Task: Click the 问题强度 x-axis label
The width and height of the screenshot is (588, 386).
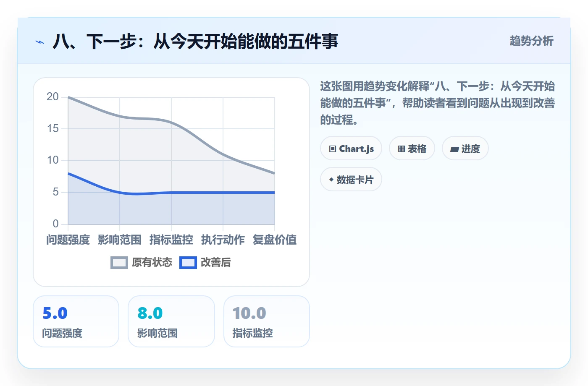Action: [x=68, y=240]
